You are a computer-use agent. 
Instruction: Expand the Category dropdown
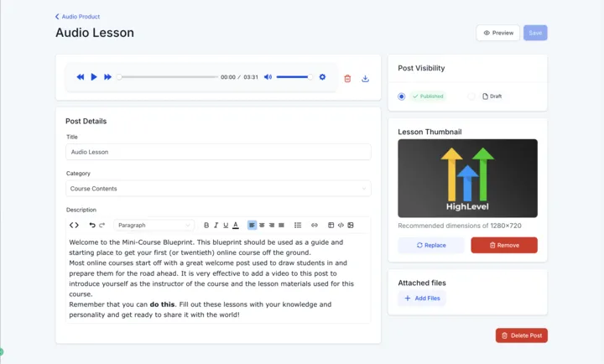[x=218, y=189]
